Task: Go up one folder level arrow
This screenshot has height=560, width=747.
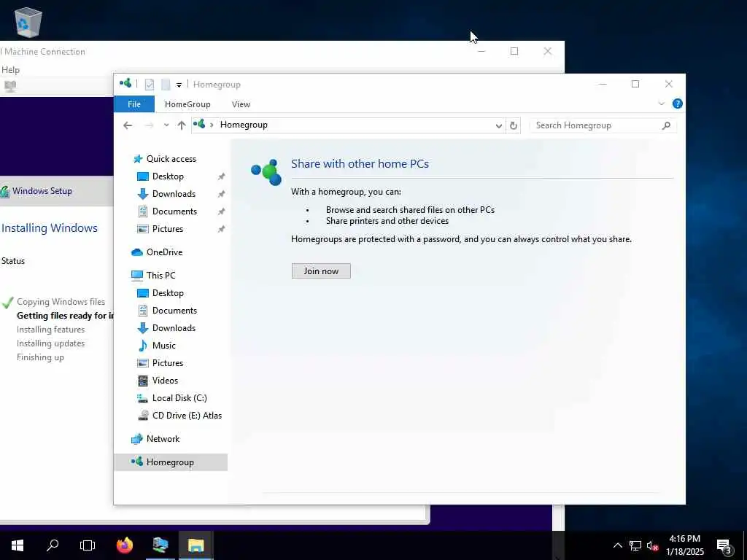Action: pyautogui.click(x=182, y=125)
